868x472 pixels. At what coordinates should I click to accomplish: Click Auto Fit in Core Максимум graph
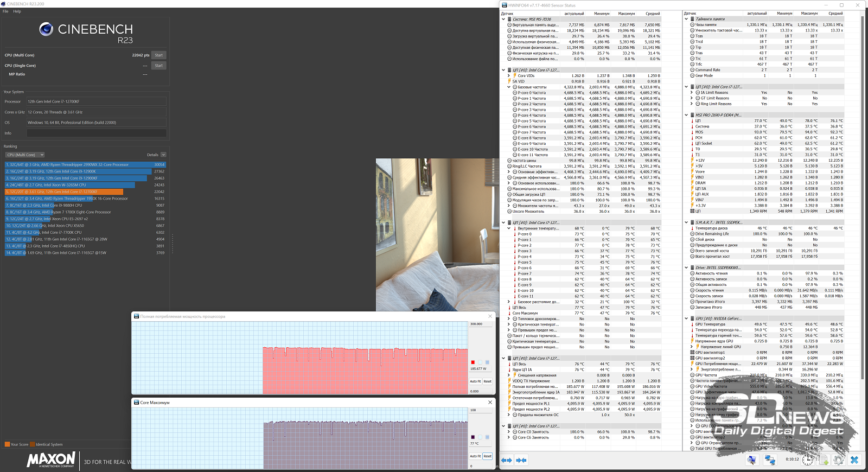pyautogui.click(x=475, y=456)
